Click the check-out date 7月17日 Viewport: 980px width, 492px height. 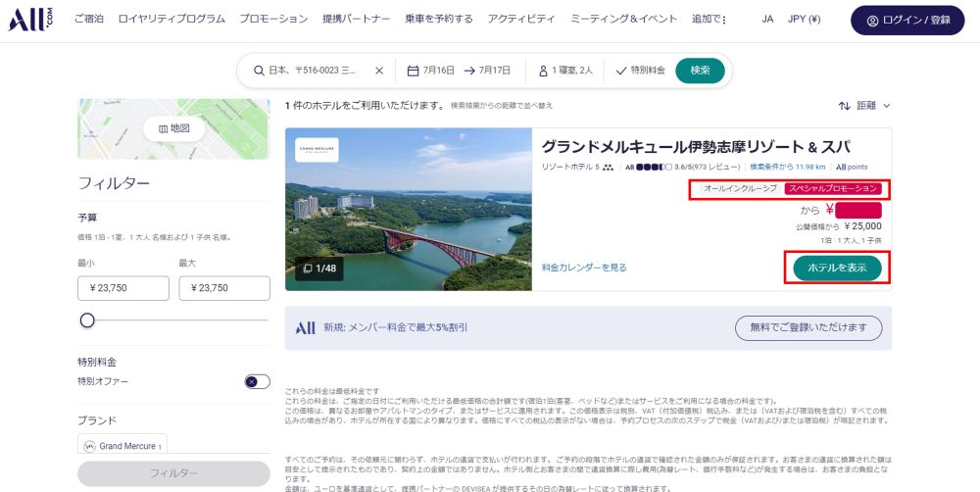pyautogui.click(x=494, y=71)
